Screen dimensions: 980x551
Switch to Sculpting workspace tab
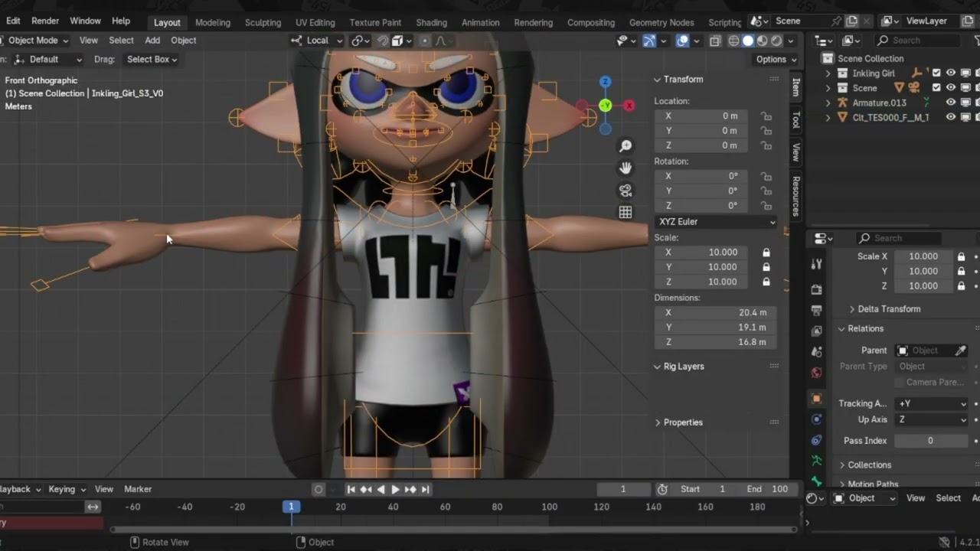[263, 22]
